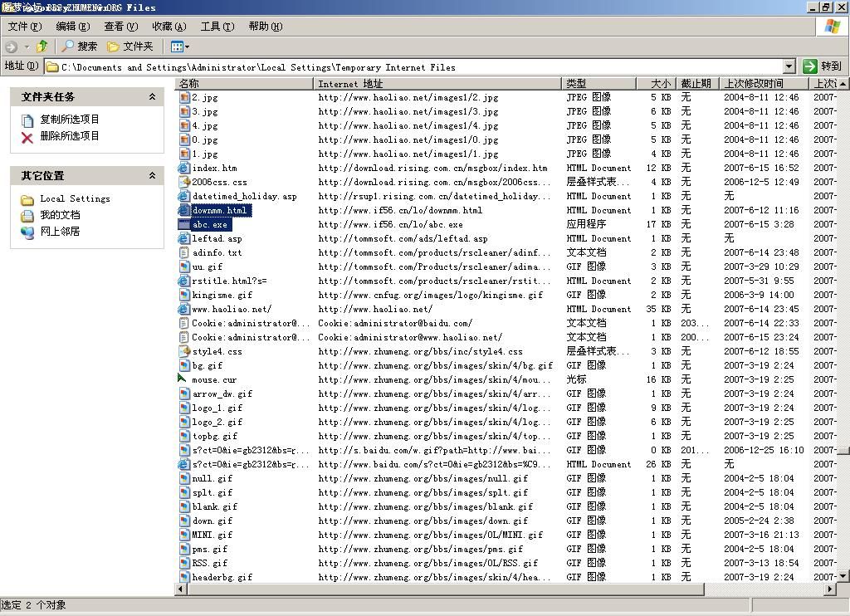The image size is (850, 616).
Task: Click the style4.css file icon
Action: pos(184,351)
